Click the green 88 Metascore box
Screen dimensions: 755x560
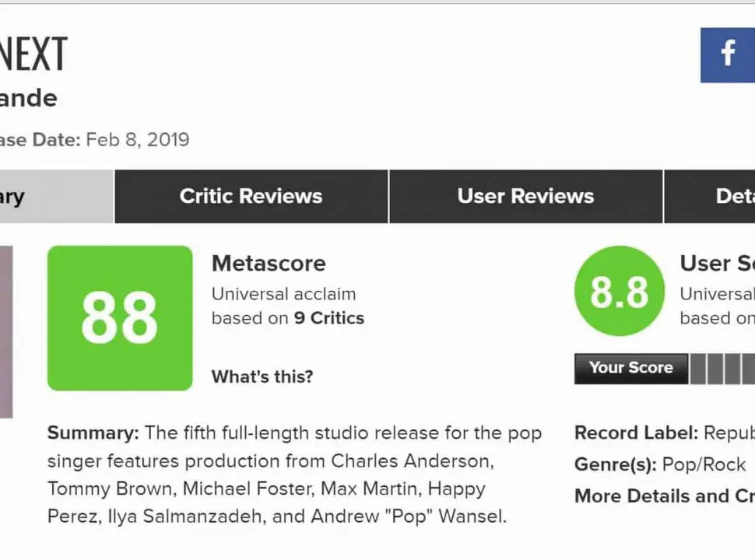tap(120, 318)
